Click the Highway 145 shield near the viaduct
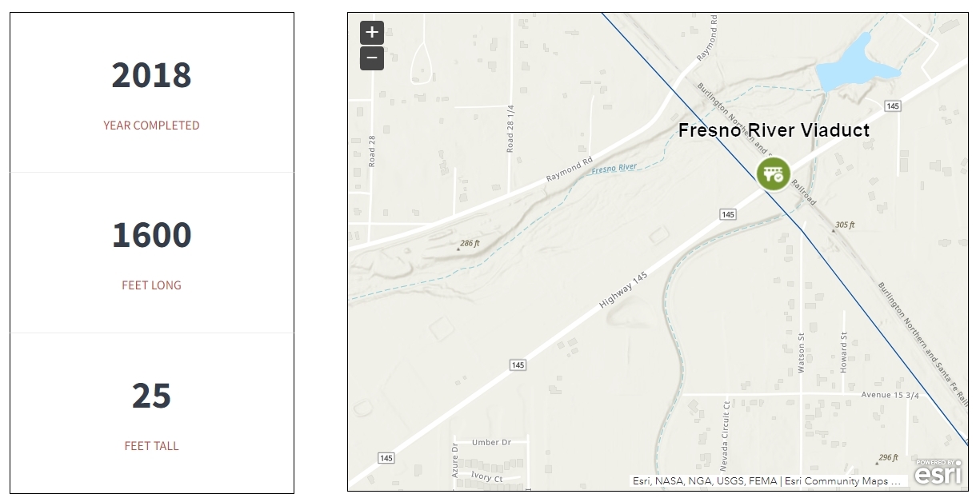 point(727,214)
